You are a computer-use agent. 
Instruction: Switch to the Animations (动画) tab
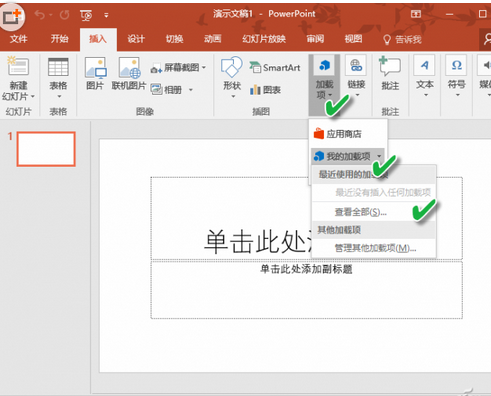coord(213,39)
